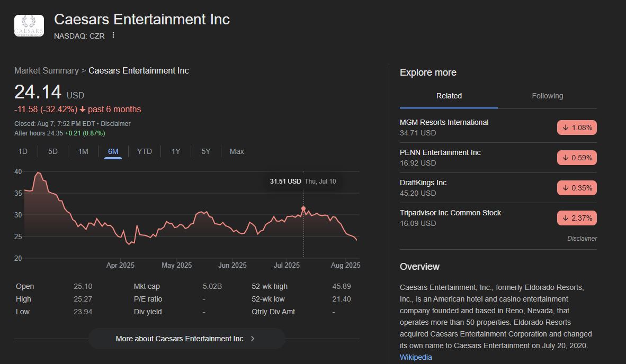Open the three-dot menu beside NASDAQ: CZR
Screen dimensions: 626x364
click(113, 35)
